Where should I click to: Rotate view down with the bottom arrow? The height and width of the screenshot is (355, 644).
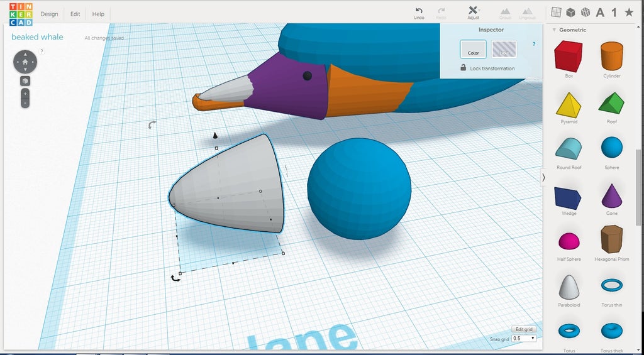pos(25,70)
